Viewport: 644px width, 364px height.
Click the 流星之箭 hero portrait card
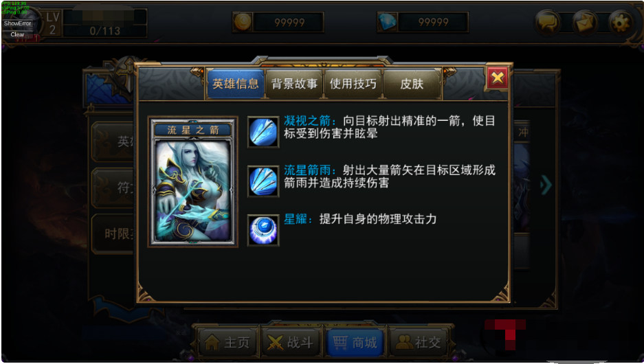pos(192,181)
